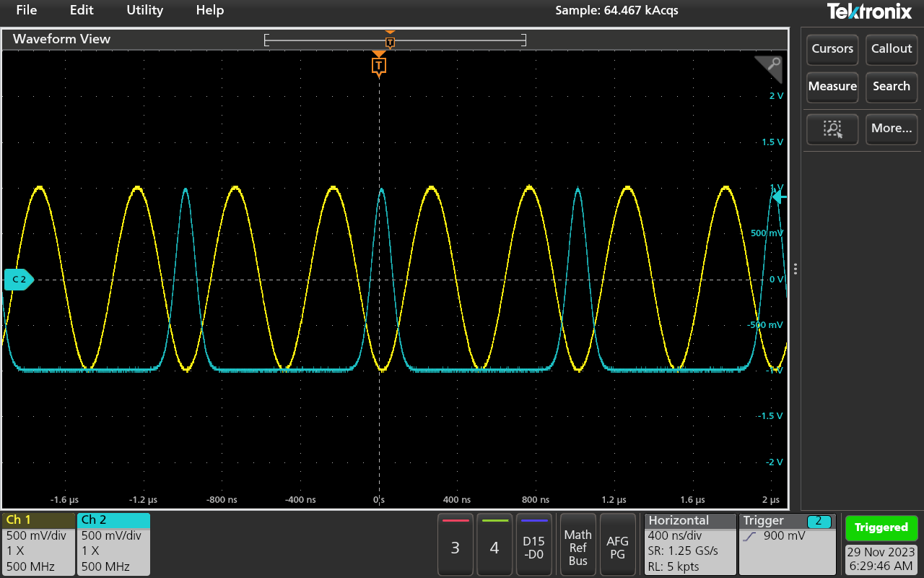Click the Sample: 64.467 kAcqs readout
This screenshot has width=924, height=578.
616,10
